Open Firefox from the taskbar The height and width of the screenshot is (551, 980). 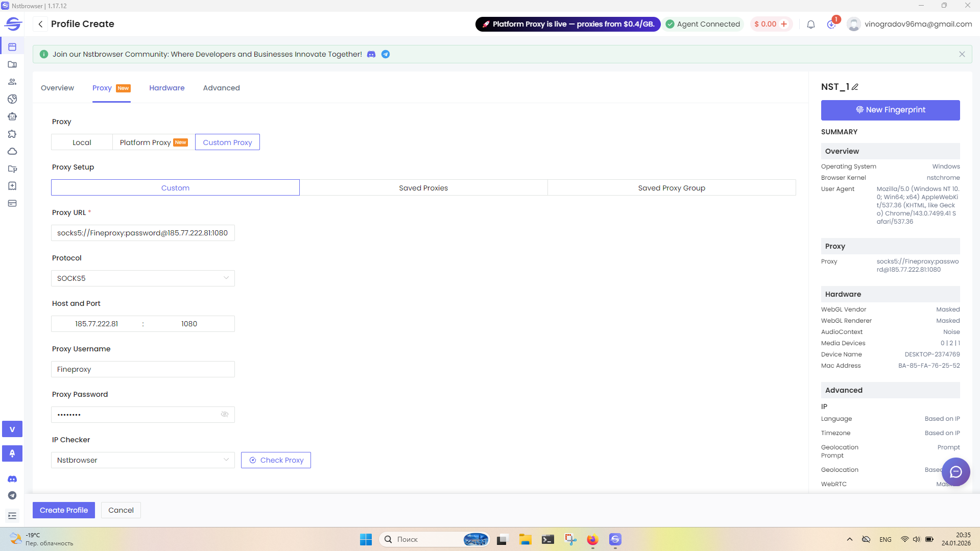592,539
